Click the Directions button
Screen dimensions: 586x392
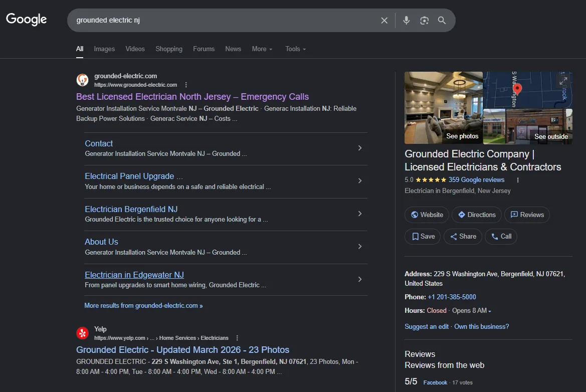tap(477, 215)
